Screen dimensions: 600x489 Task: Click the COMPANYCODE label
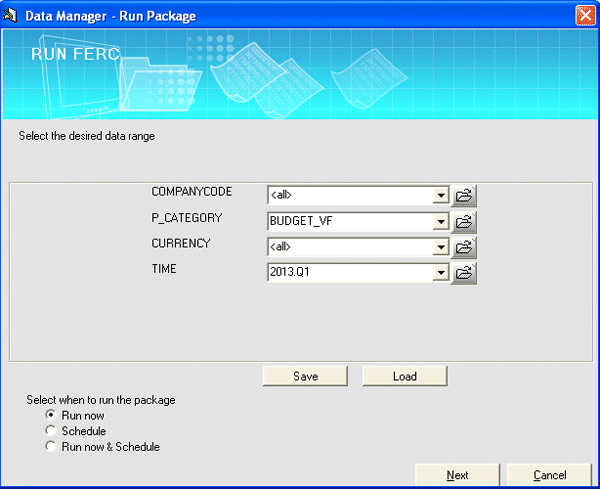coord(192,192)
